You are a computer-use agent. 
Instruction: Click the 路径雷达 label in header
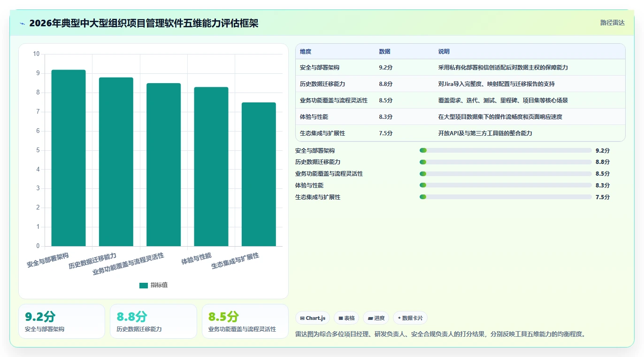pos(613,23)
